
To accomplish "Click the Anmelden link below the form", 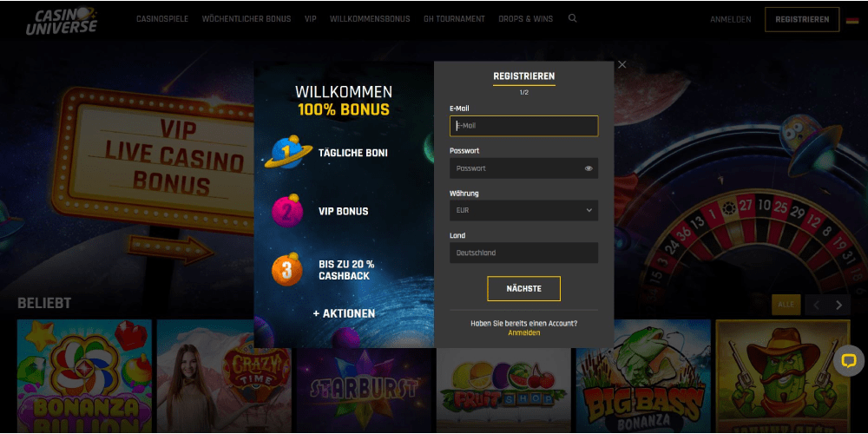I will [x=523, y=332].
